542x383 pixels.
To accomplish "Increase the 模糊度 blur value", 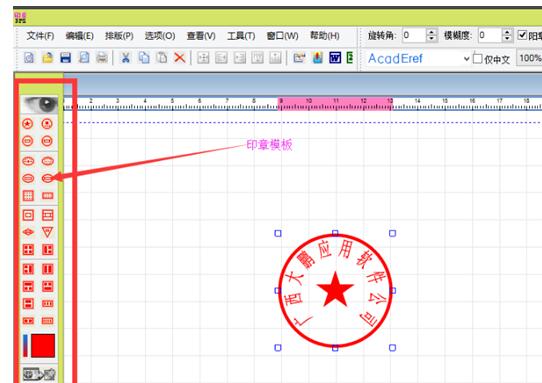I will click(507, 32).
